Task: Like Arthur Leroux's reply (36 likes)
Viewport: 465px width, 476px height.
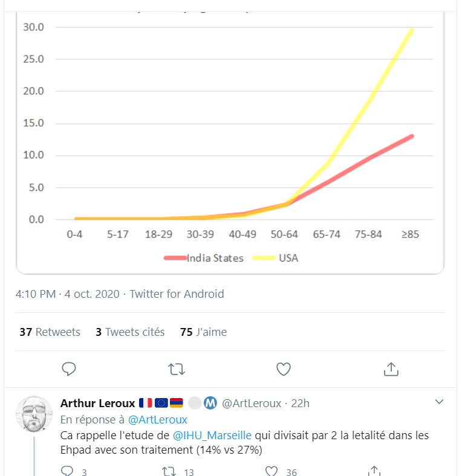Action: point(272,471)
